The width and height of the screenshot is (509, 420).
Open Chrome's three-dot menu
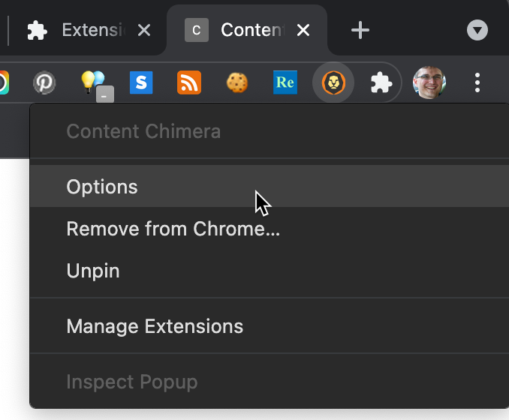pos(477,82)
